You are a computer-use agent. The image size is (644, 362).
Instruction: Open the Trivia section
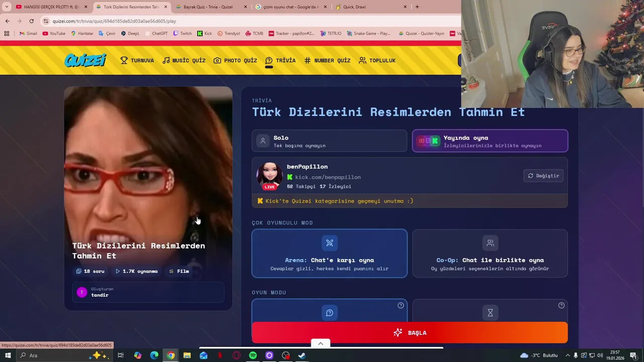click(280, 60)
